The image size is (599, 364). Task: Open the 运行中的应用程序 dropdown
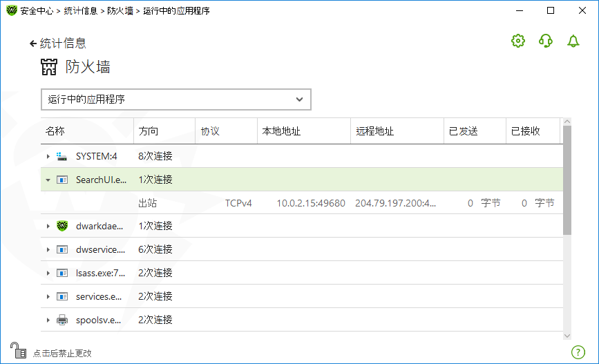point(176,99)
